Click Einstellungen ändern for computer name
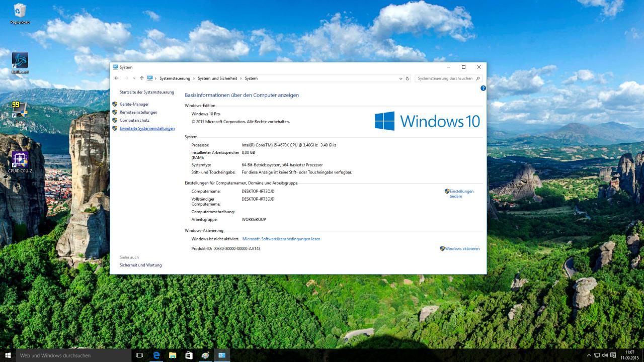 [461, 194]
